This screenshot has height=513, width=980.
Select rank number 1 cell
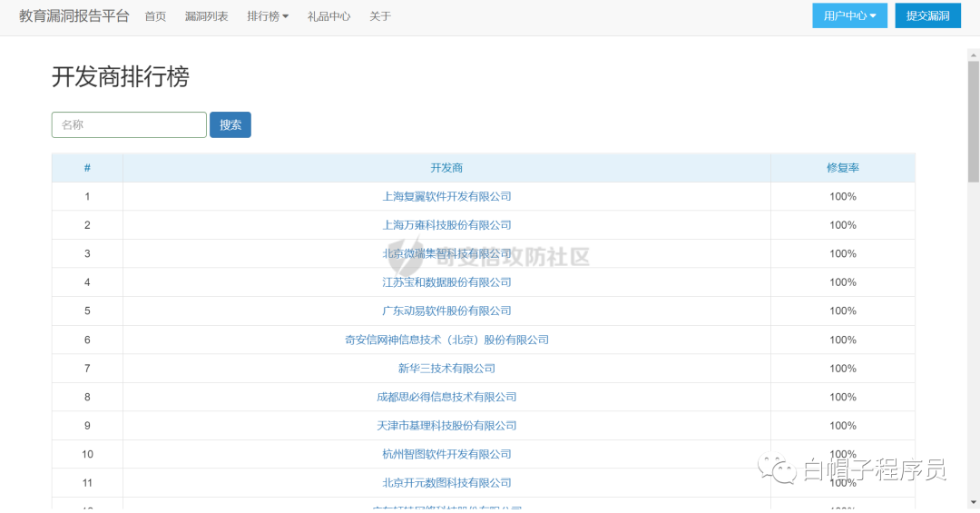coord(87,196)
